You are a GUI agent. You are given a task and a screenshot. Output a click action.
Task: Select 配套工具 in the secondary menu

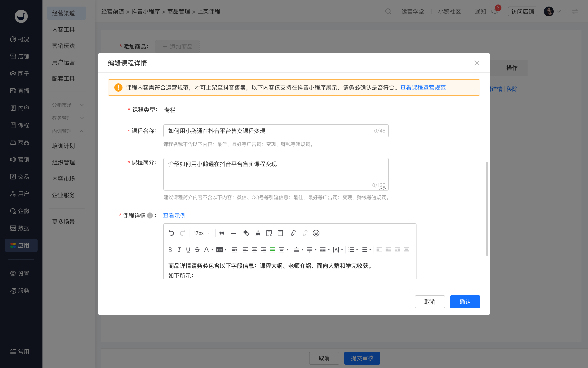(x=63, y=78)
